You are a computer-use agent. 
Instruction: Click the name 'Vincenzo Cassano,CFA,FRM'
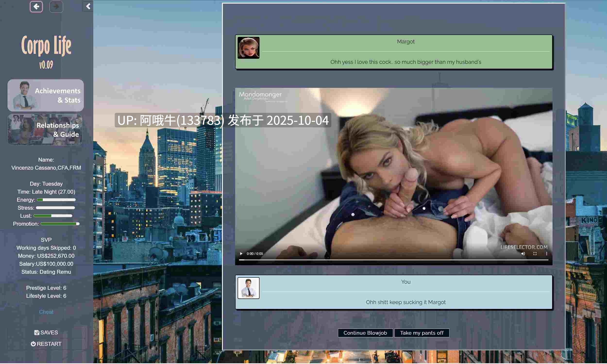pos(46,168)
